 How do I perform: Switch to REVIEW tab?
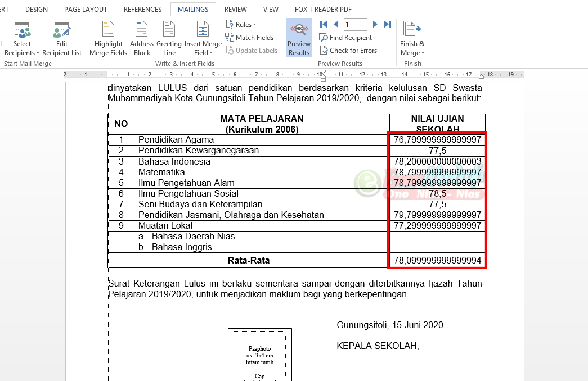click(236, 10)
